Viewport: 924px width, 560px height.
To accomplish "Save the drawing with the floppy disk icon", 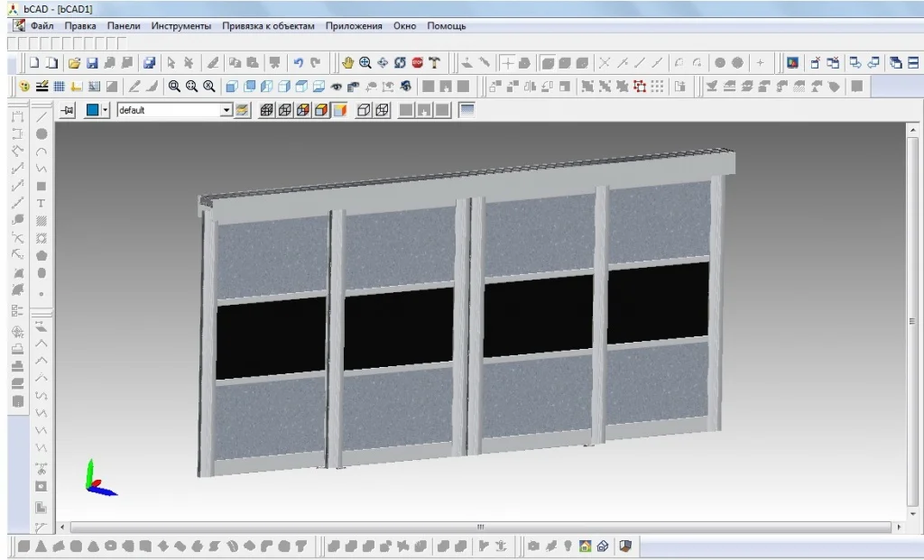I will (x=92, y=62).
